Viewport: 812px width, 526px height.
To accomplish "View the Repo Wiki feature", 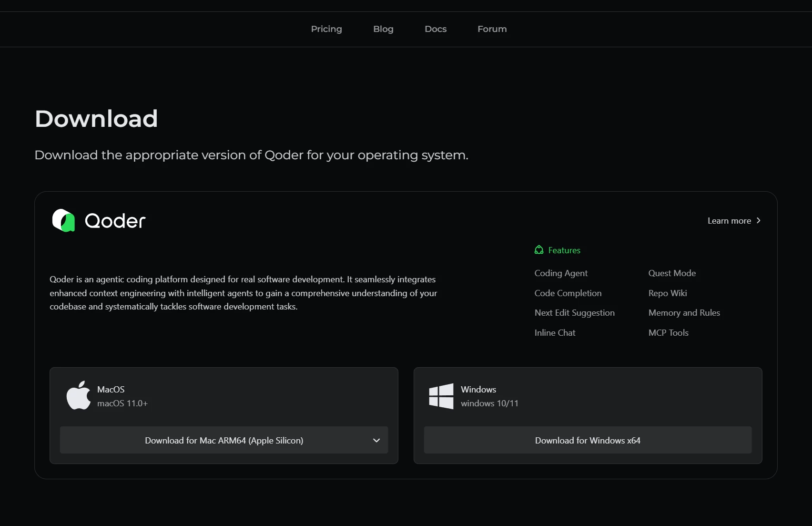I will tap(667, 293).
